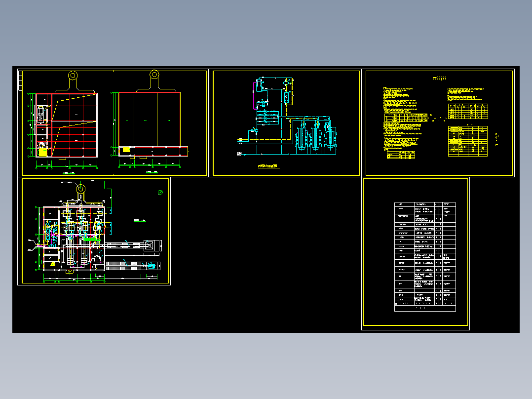Select the red-grid floor plan in top-left sheet
This screenshot has width=532, height=399.
[x=67, y=124]
